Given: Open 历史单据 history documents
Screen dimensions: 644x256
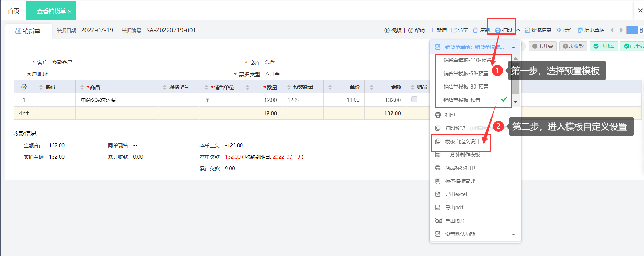Looking at the screenshot, I should click(x=591, y=30).
